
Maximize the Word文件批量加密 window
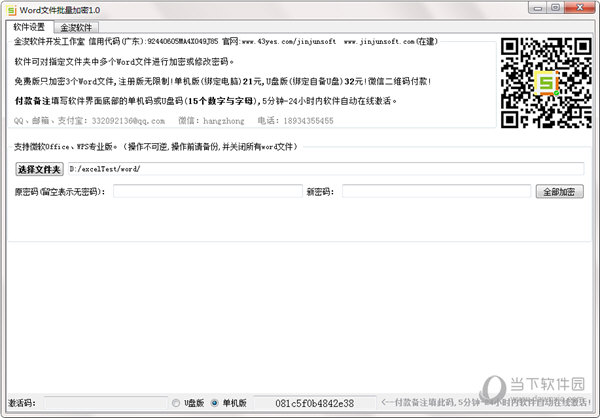(555, 8)
